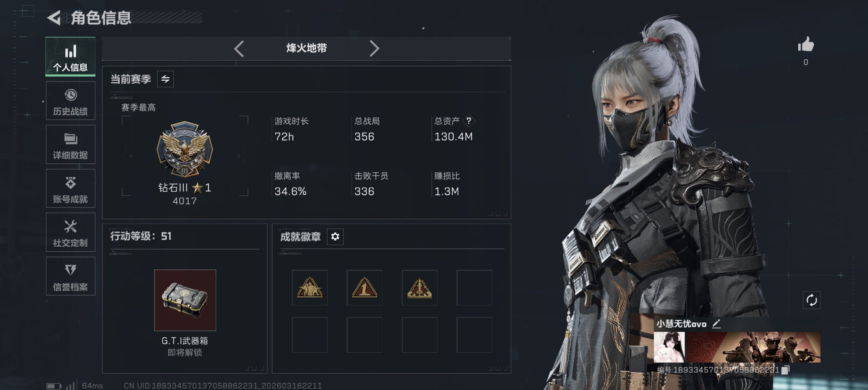The height and width of the screenshot is (390, 868).
Task: Edit nickname 小慧无忧ovo with the pencil icon
Action: click(x=716, y=324)
